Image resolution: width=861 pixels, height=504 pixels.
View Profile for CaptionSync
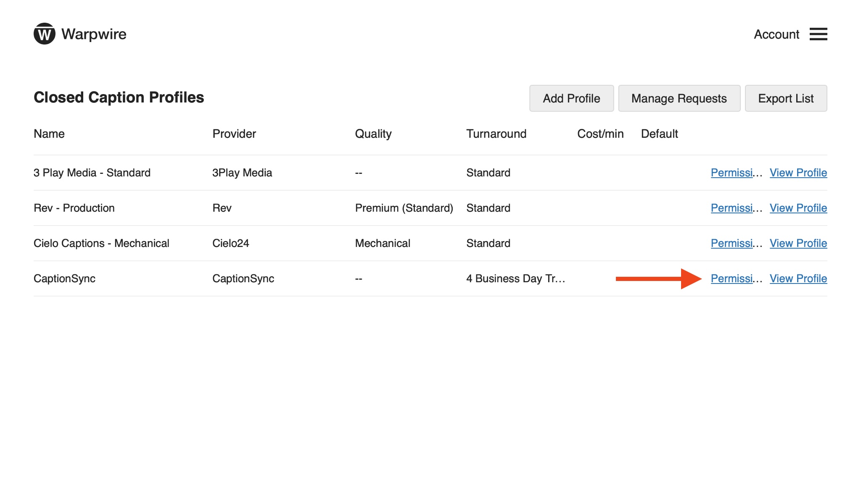798,278
